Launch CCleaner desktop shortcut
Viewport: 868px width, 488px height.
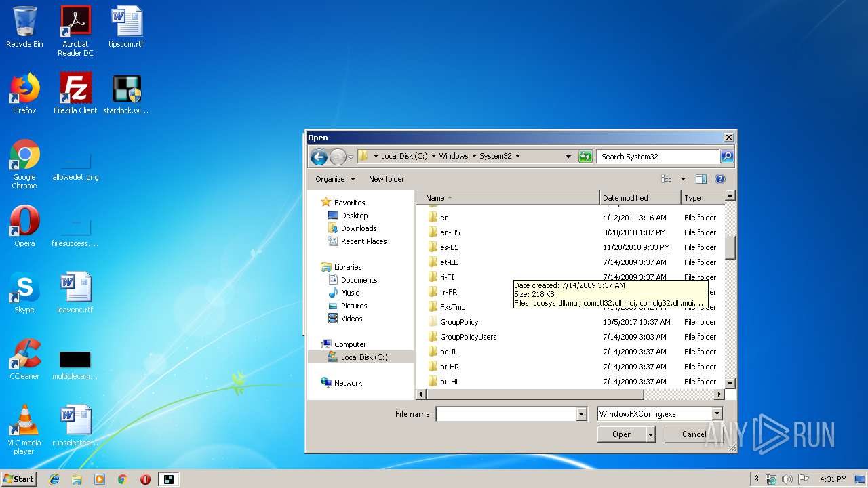pyautogui.click(x=24, y=359)
